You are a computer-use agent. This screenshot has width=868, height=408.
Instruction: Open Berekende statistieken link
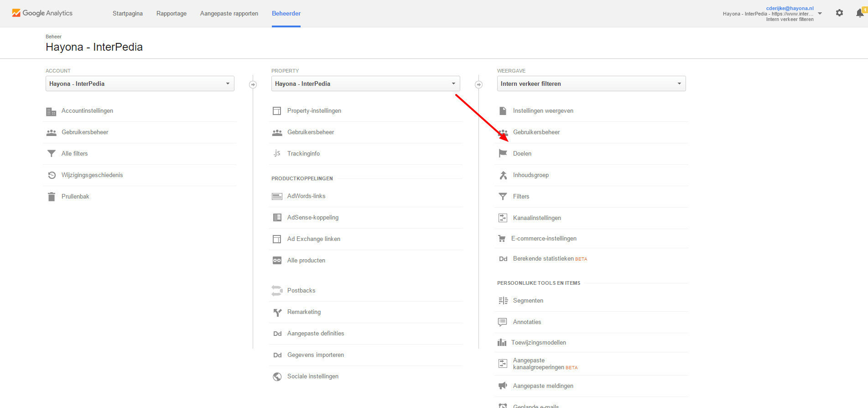coord(543,259)
